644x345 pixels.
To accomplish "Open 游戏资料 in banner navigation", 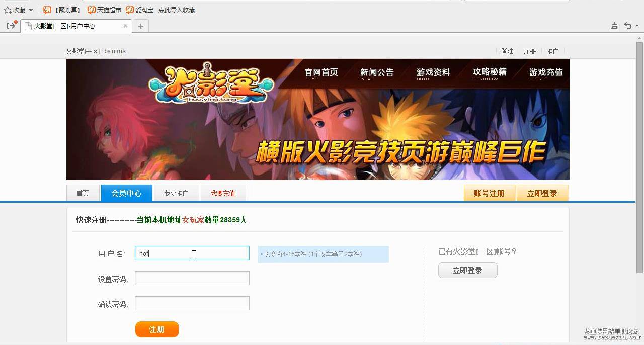I will point(433,74).
